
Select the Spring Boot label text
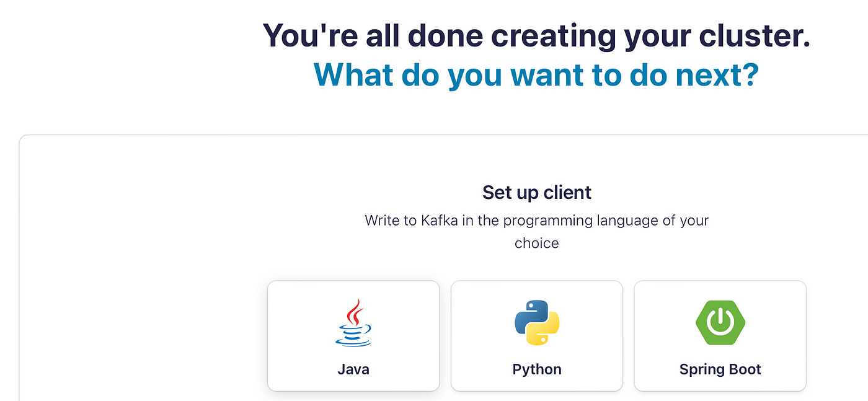click(720, 369)
